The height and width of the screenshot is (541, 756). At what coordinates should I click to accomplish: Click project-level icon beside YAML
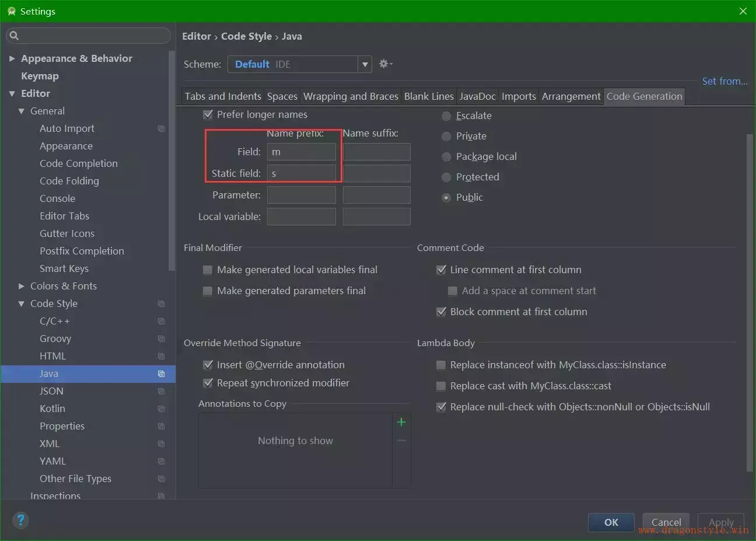162,461
